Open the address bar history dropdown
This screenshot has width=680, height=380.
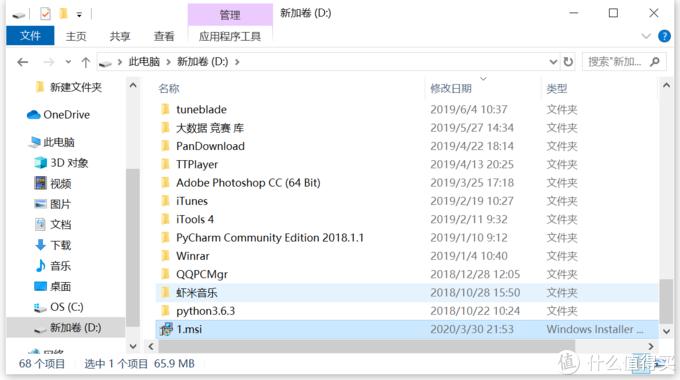coord(553,62)
